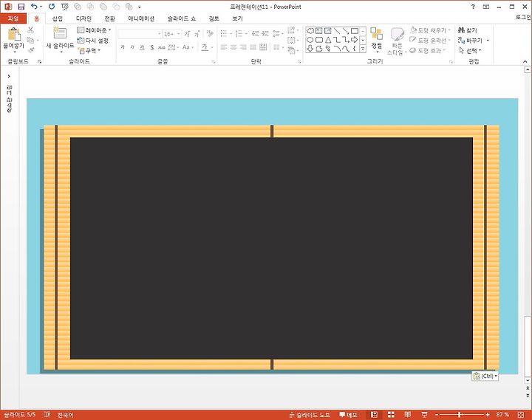The height and width of the screenshot is (420, 532).
Task: Open reading view from status bar
Action: click(x=408, y=415)
